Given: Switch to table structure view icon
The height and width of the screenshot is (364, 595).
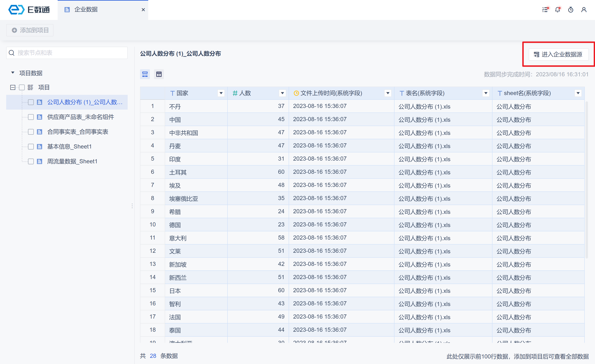Looking at the screenshot, I should click(159, 74).
